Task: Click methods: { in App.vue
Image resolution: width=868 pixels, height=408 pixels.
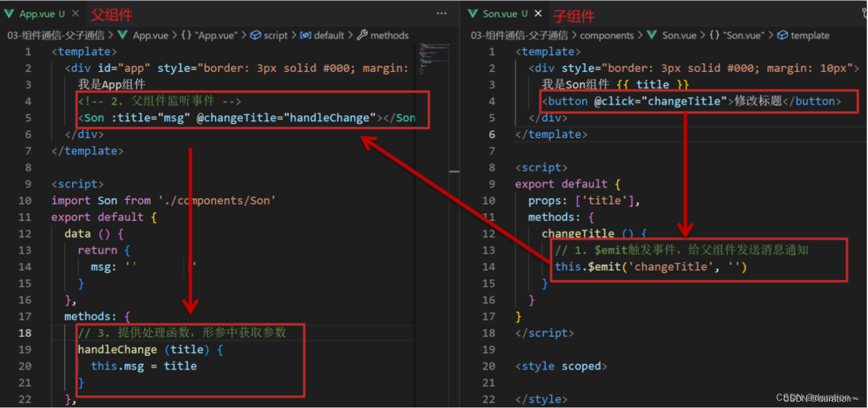Action: pyautogui.click(x=97, y=316)
